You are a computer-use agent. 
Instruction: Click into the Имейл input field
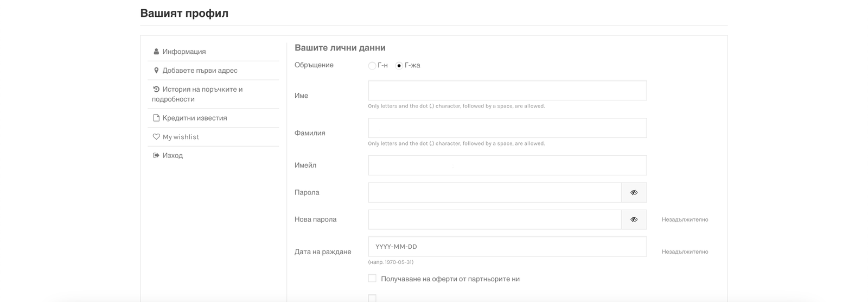pyautogui.click(x=507, y=165)
